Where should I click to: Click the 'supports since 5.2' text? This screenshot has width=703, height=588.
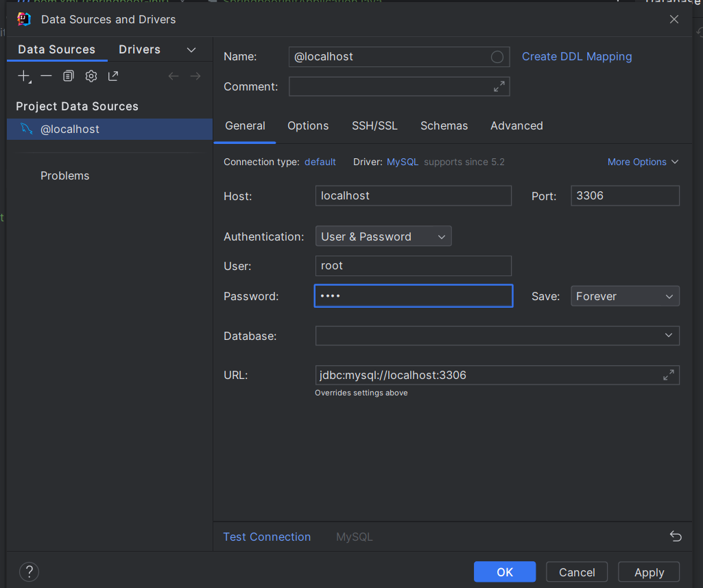(x=464, y=162)
